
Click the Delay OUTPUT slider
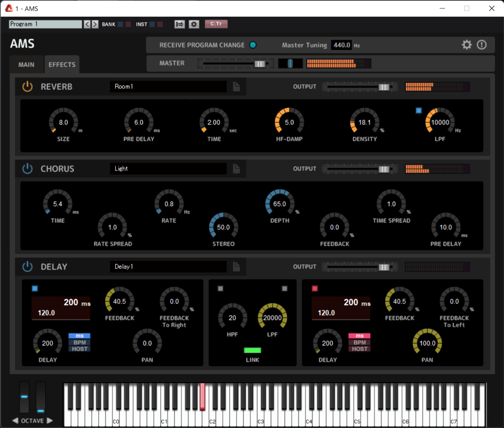[360, 267]
